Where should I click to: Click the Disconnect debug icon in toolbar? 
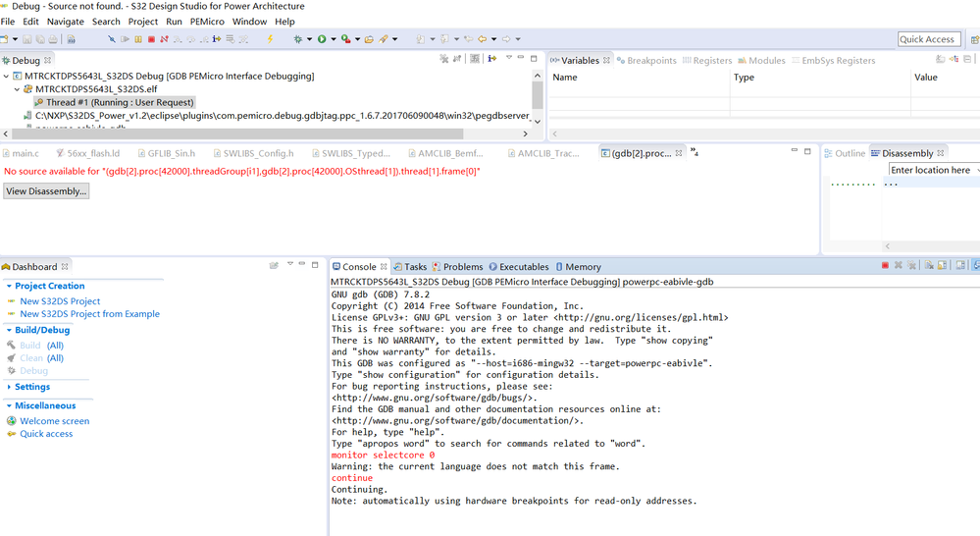pyautogui.click(x=165, y=39)
